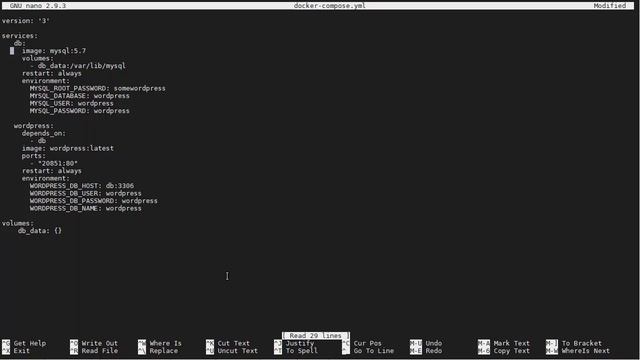Click the WORDPRESS_DB_NAME: wordpress line
The image size is (640, 360).
tap(86, 209)
